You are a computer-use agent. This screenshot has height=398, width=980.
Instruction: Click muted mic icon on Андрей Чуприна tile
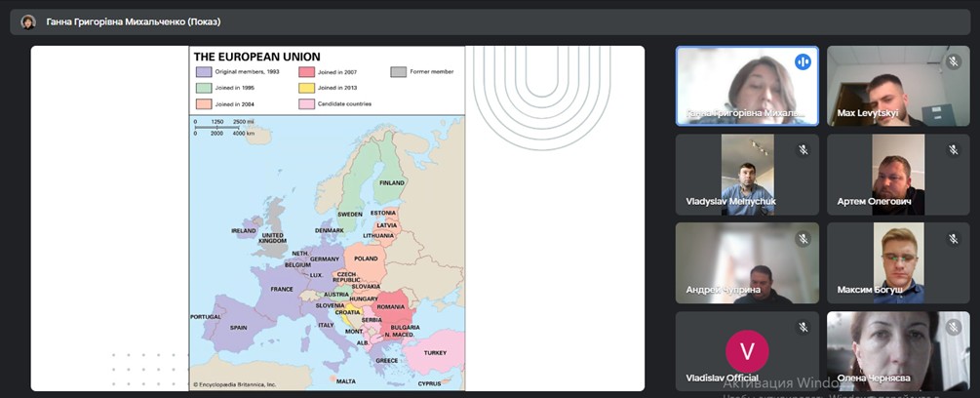[804, 239]
